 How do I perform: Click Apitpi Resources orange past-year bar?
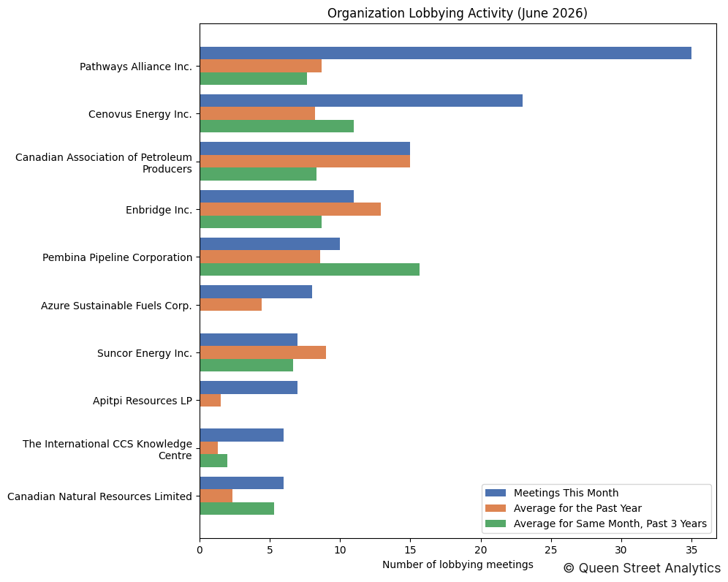(211, 400)
